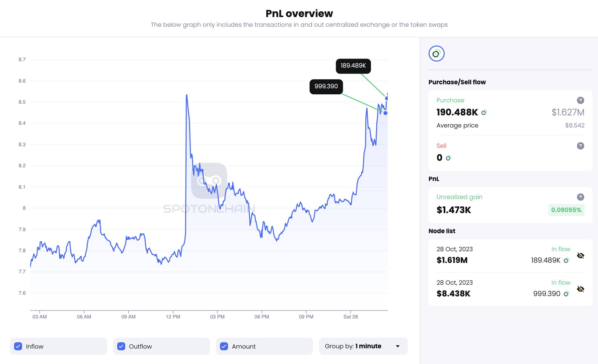
Task: Click the Unrealized gain help icon
Action: point(581,197)
